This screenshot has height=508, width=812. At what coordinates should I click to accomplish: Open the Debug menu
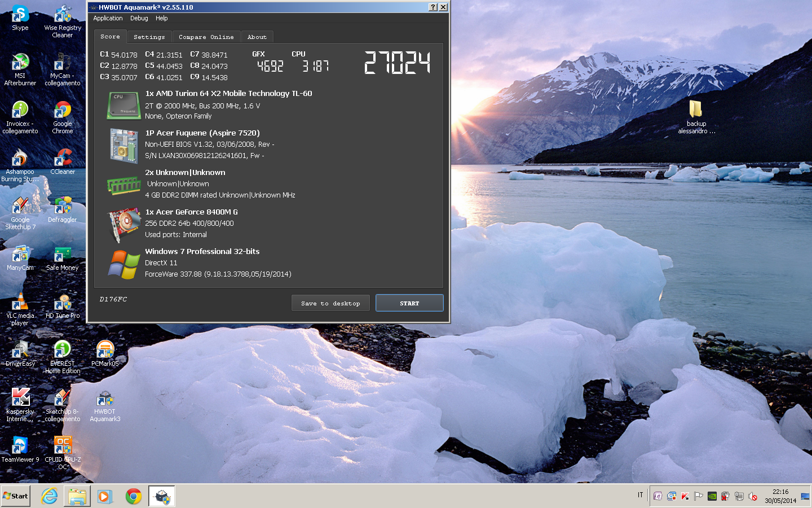click(139, 18)
